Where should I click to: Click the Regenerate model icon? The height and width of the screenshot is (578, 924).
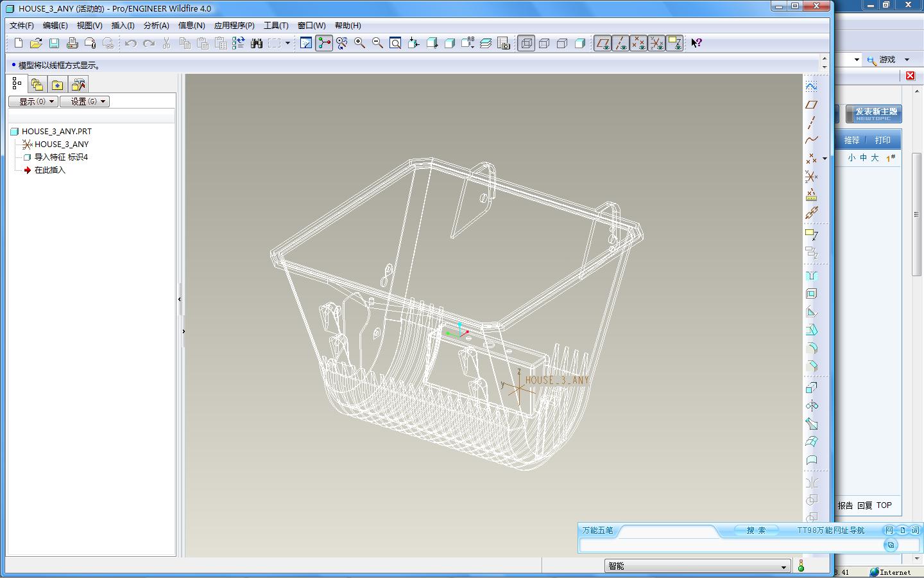click(x=239, y=43)
